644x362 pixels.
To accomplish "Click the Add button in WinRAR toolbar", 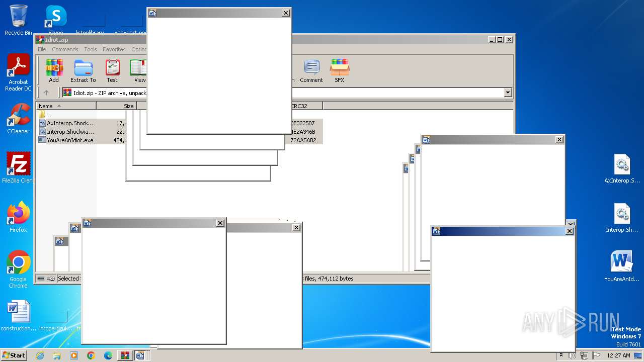I will click(54, 71).
